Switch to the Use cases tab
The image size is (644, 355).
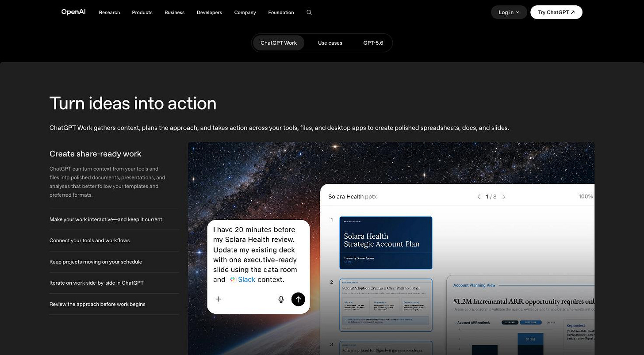pos(330,43)
